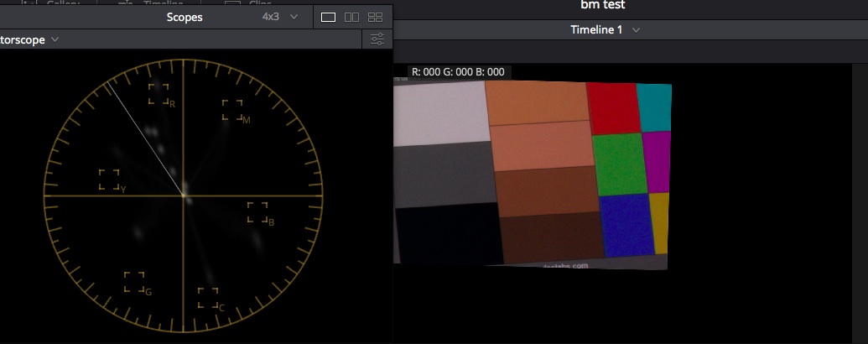Click the black patch on chart

[449, 232]
